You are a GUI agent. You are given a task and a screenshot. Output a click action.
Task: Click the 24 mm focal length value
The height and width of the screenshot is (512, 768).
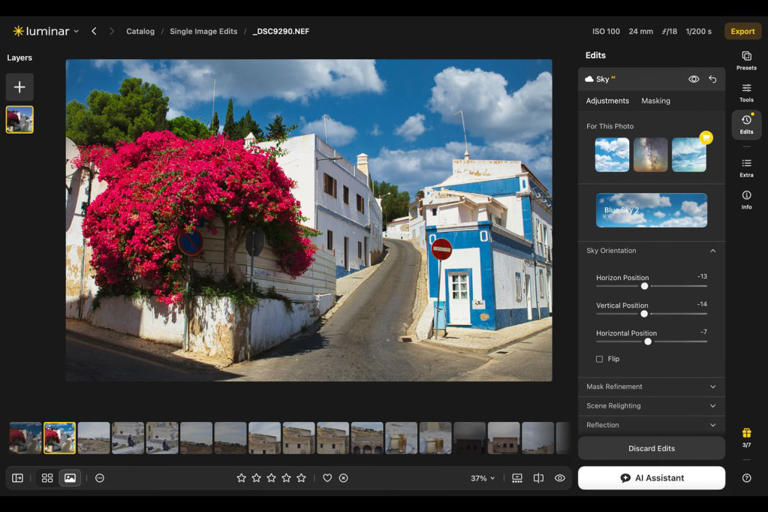tap(641, 31)
